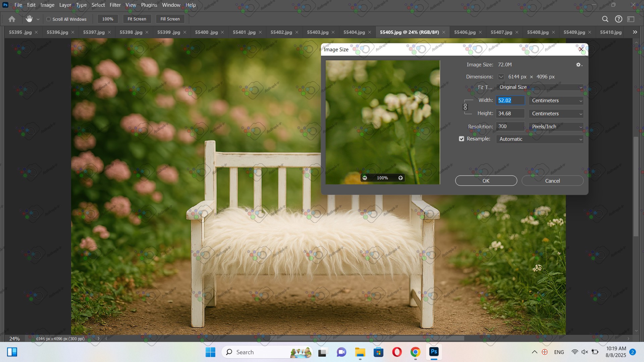Viewport: 644px width, 362px height.
Task: Open the Resample Automatic method dropdown
Action: pyautogui.click(x=540, y=139)
